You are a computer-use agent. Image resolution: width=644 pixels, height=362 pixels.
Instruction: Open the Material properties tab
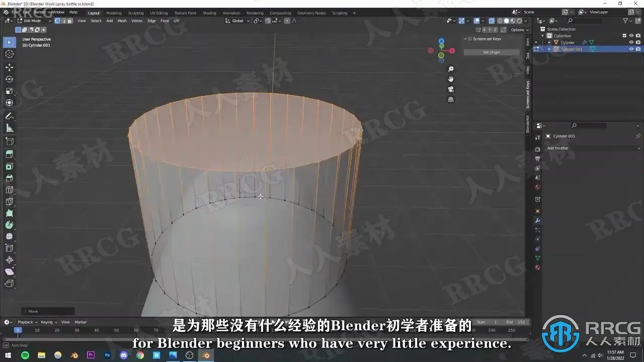(x=537, y=267)
